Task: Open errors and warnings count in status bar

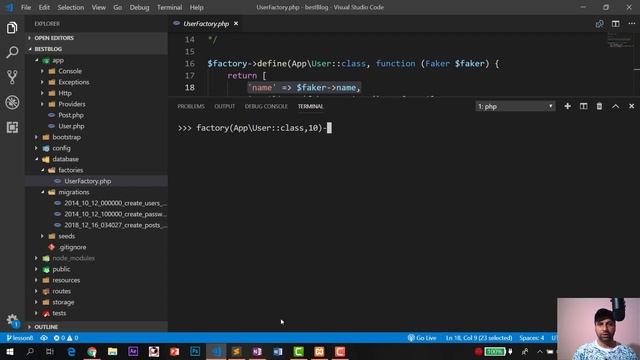Action: 66,338
